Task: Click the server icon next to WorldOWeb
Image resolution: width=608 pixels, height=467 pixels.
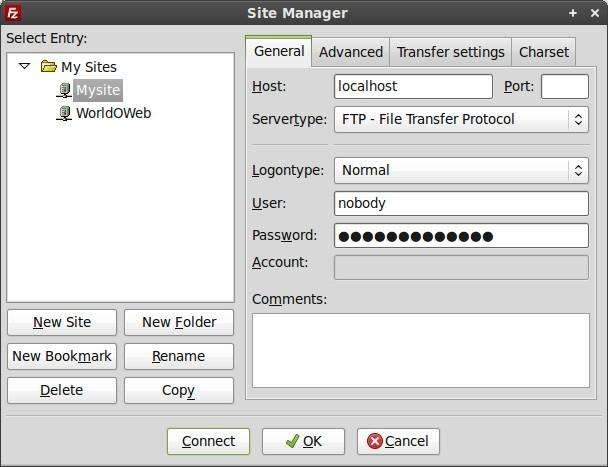Action: click(64, 113)
